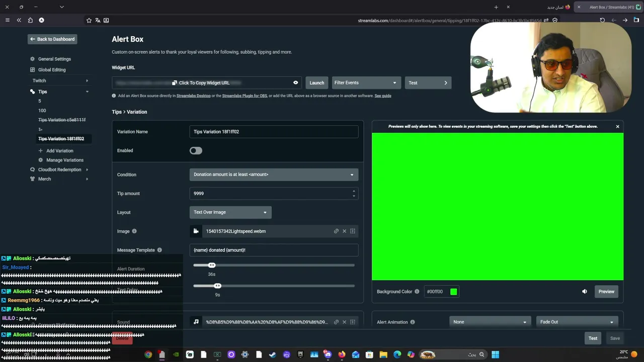Click the browser translate icon
Viewport: 644px width, 362px height.
coord(98,20)
